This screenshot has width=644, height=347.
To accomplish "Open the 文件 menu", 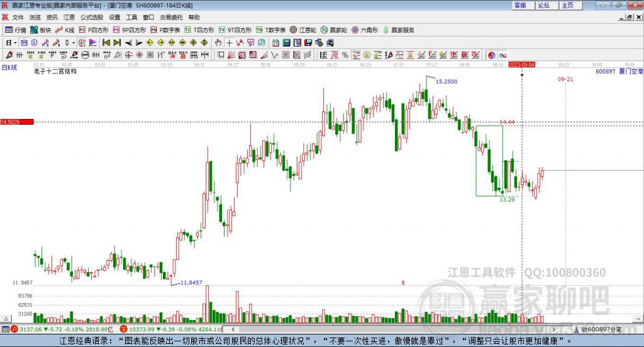I will tap(18, 17).
